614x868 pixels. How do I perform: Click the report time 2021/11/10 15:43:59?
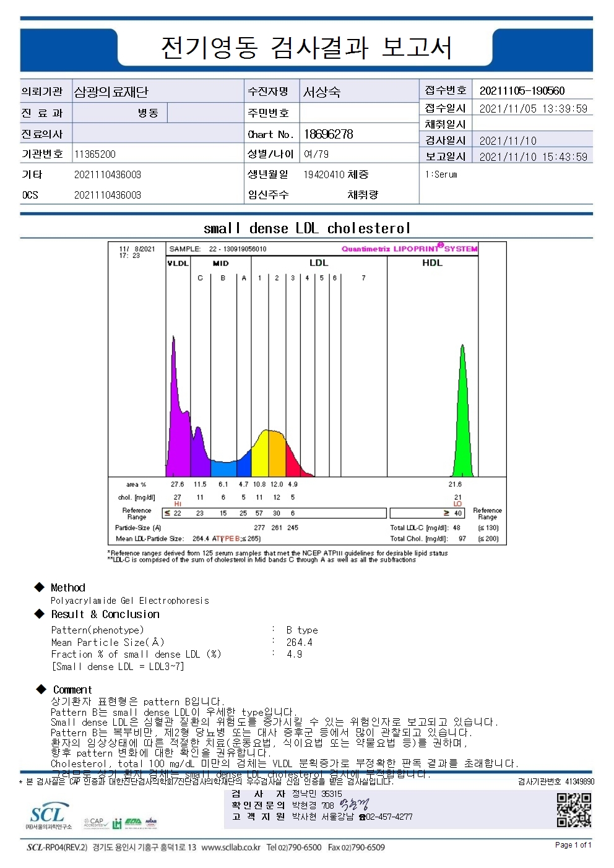pyautogui.click(x=533, y=157)
